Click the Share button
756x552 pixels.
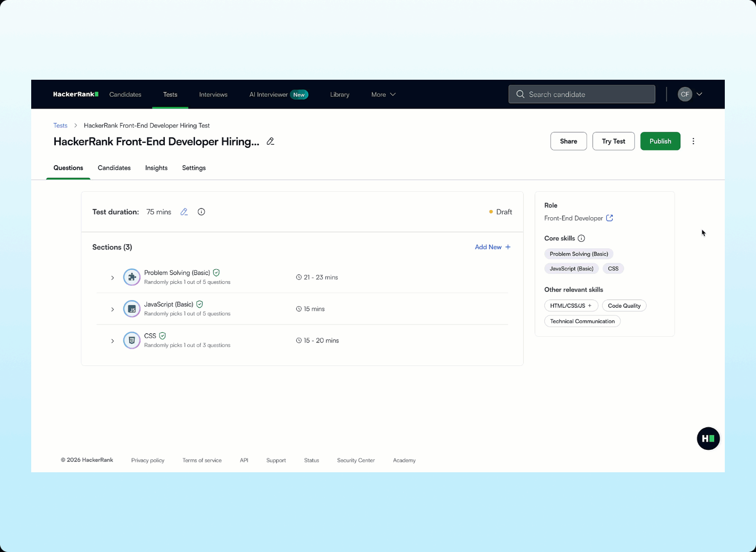coord(568,141)
